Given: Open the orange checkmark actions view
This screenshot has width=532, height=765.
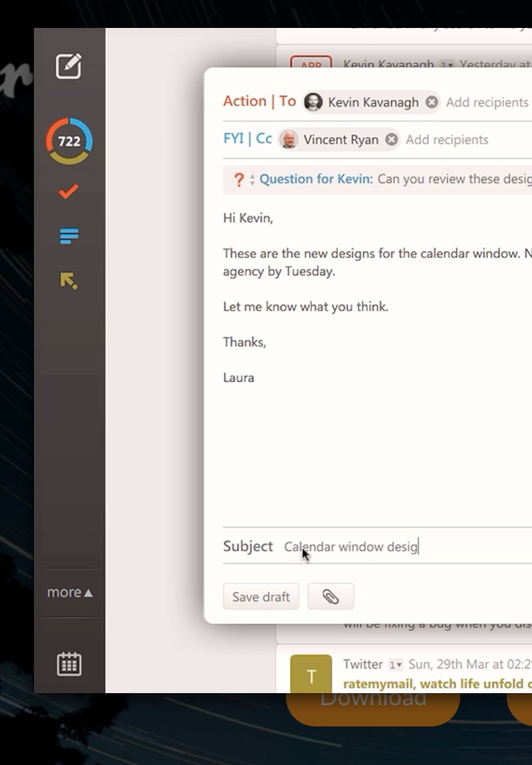Looking at the screenshot, I should coord(68,192).
